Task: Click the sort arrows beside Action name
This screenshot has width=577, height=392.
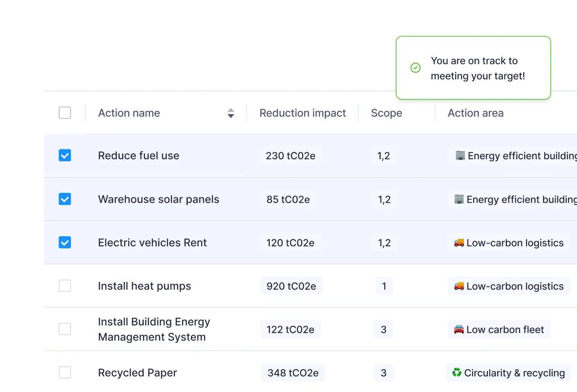Action: tap(231, 113)
